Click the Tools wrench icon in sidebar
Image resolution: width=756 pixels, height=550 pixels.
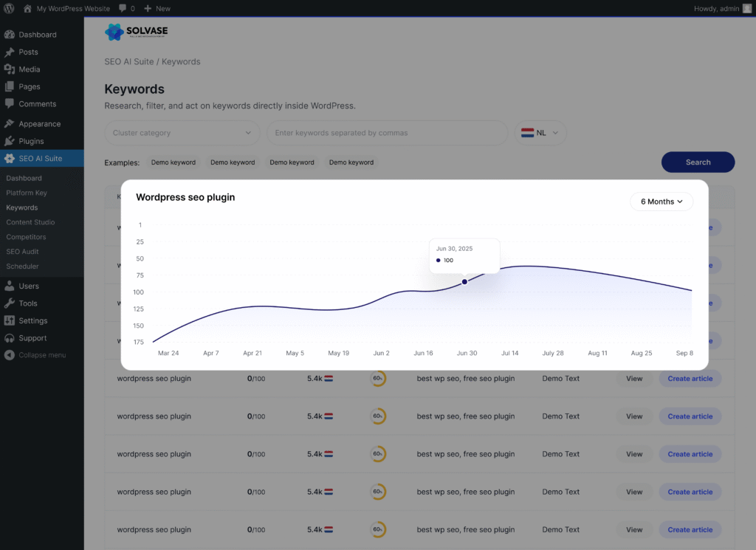[x=9, y=303]
